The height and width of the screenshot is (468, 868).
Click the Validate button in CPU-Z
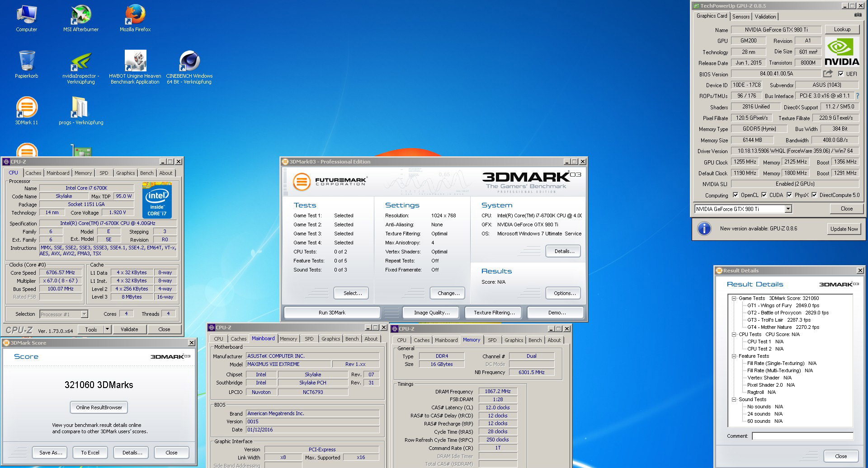tap(129, 329)
